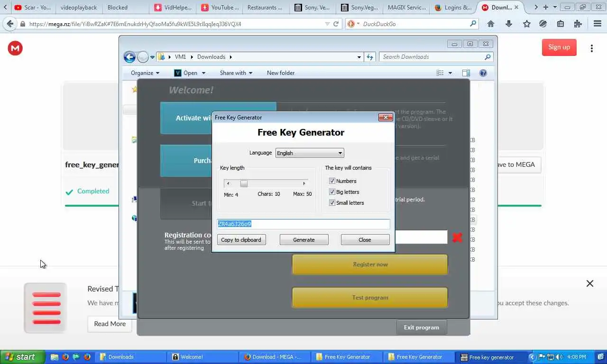Open Explorer help question mark icon
The height and width of the screenshot is (364, 607).
(483, 73)
